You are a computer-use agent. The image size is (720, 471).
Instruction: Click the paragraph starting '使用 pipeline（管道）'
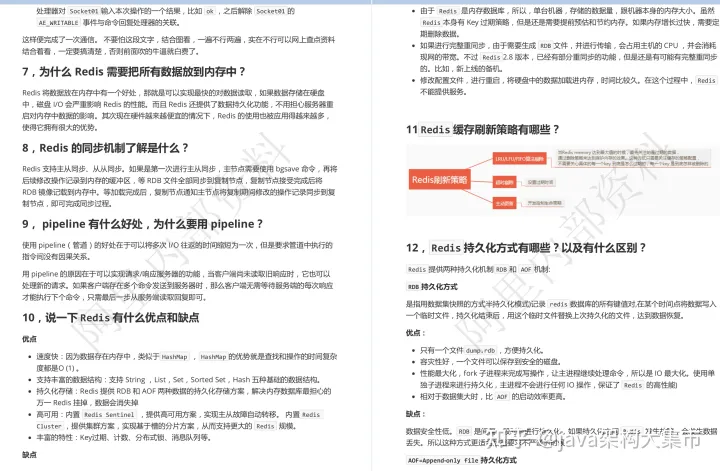[177, 251]
